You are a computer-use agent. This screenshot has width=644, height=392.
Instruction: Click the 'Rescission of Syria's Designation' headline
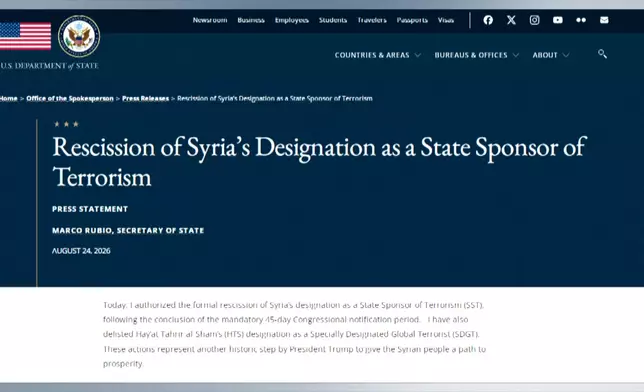pyautogui.click(x=319, y=161)
